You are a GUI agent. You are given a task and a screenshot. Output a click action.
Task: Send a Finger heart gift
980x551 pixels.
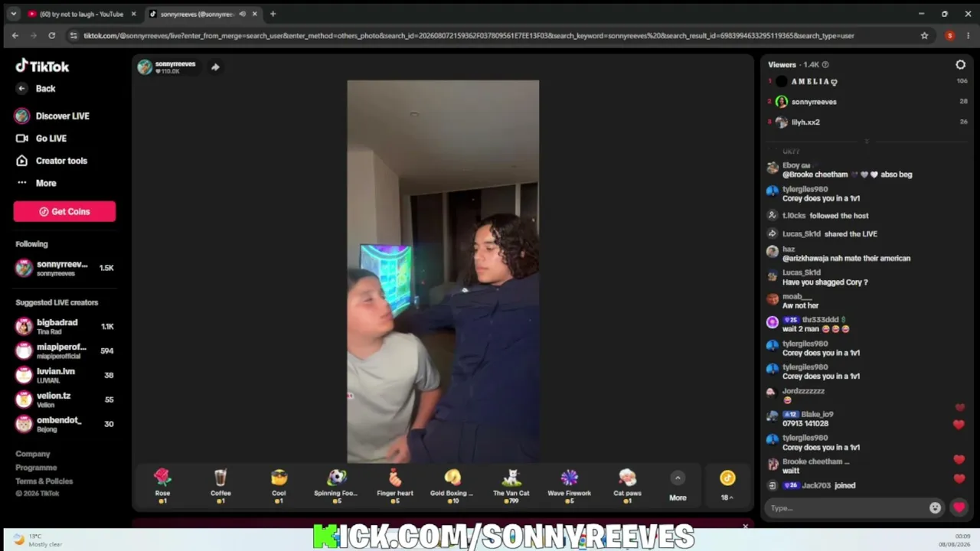(395, 487)
